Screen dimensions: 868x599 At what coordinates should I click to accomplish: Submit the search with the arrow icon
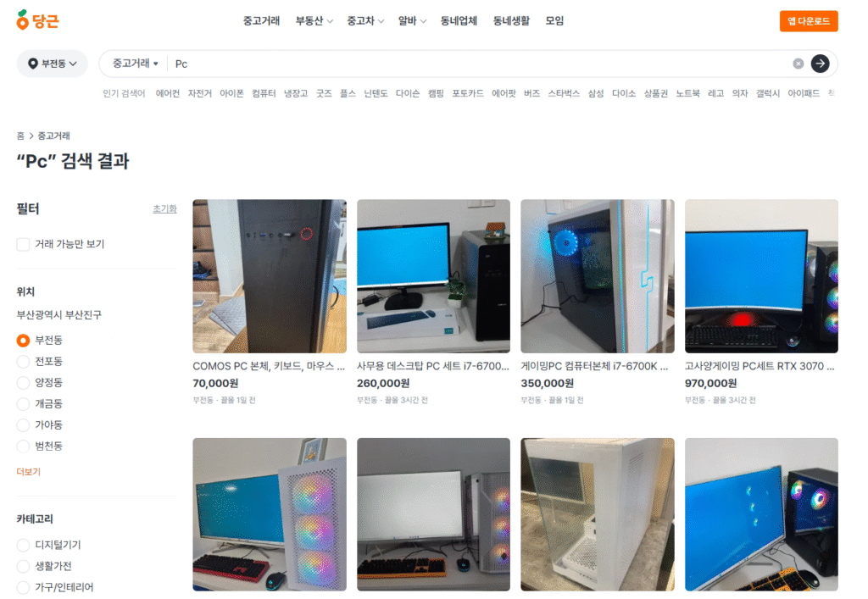click(820, 64)
